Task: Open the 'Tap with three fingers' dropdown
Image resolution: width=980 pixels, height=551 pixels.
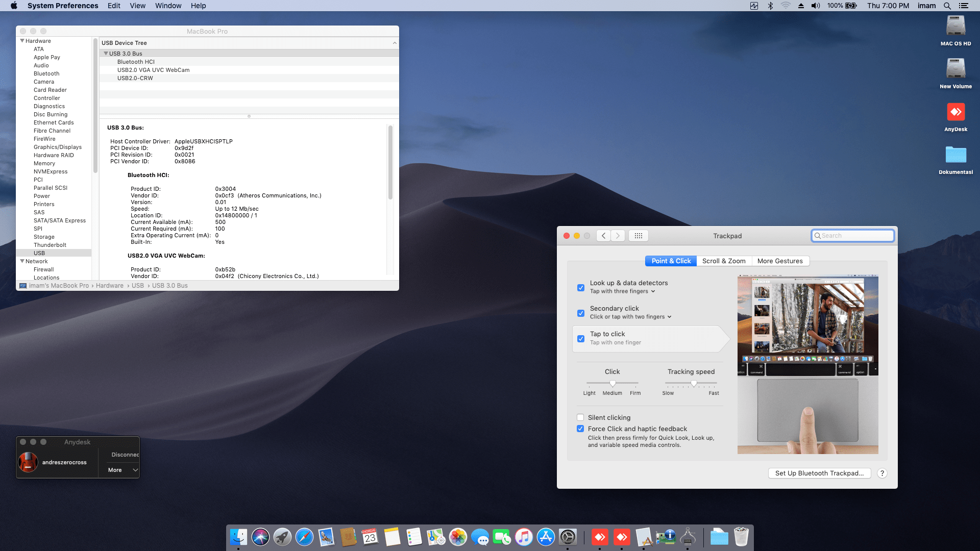Action: click(623, 291)
